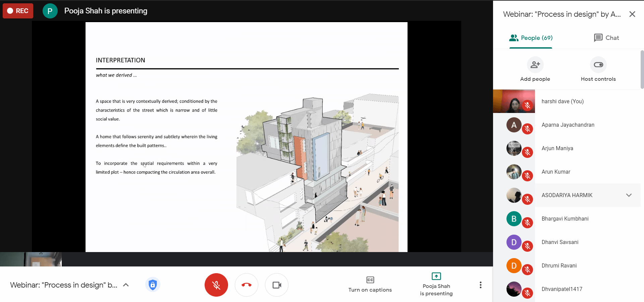The height and width of the screenshot is (302, 644).
Task: Toggle the microphone mute button
Action: pos(216,285)
